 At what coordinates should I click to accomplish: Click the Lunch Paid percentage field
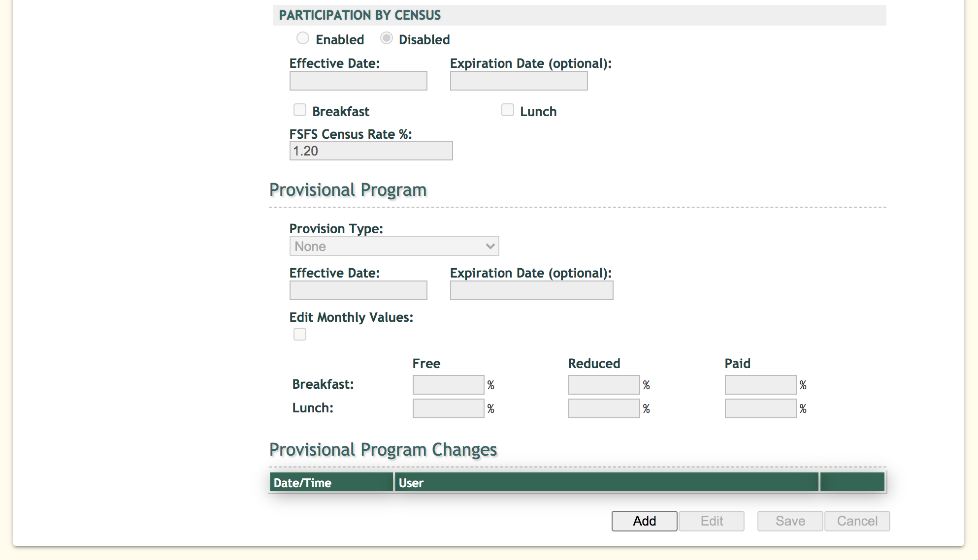760,408
